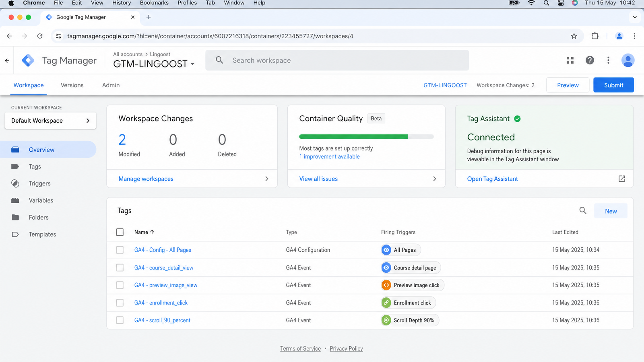This screenshot has height=362, width=644.
Task: Open the Profiles menu in menu bar
Action: click(x=187, y=3)
